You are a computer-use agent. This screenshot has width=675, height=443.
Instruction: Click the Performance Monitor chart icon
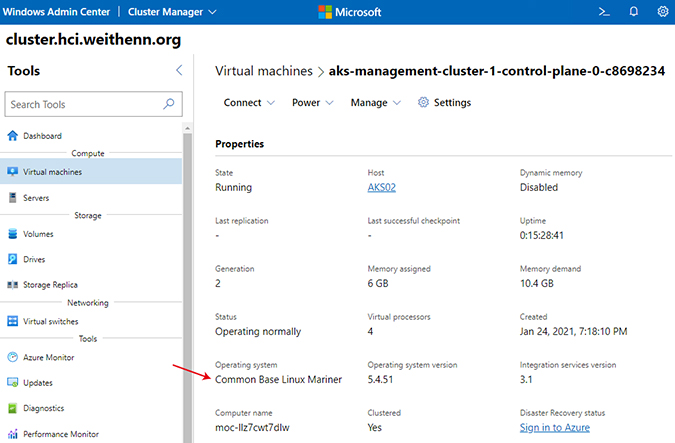tap(12, 434)
